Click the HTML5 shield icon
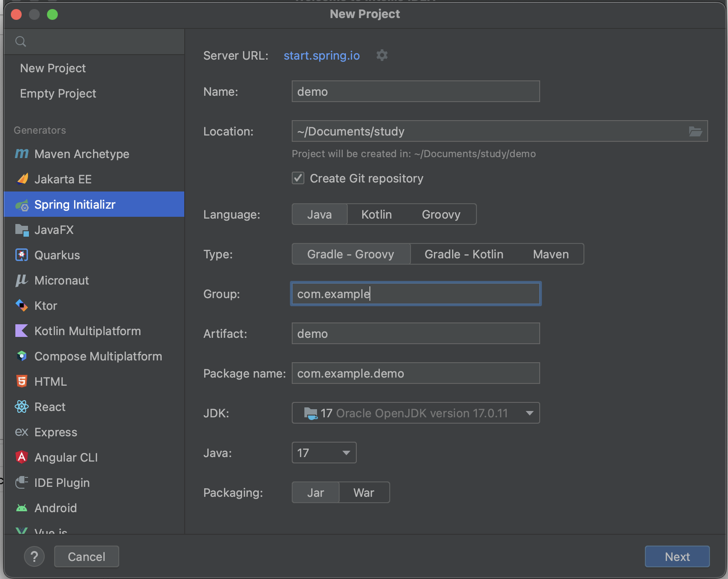The height and width of the screenshot is (579, 728). 22,382
